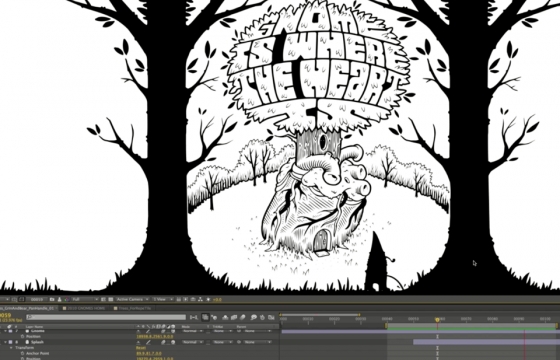
Task: Take a snapshot with the camera icon
Action: coord(52,299)
